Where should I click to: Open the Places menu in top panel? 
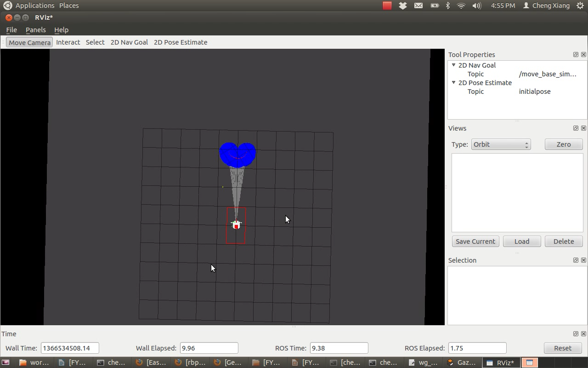click(69, 6)
